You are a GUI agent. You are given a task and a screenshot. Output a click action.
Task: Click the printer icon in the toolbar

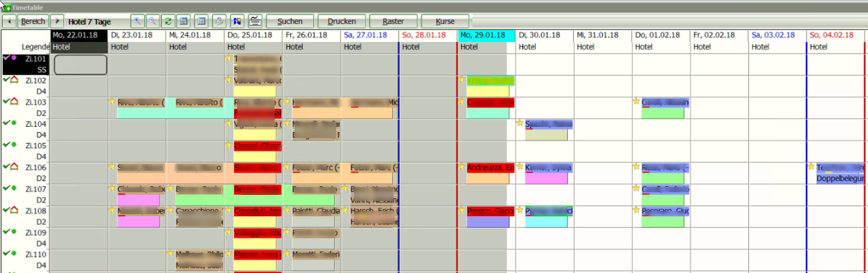point(218,21)
